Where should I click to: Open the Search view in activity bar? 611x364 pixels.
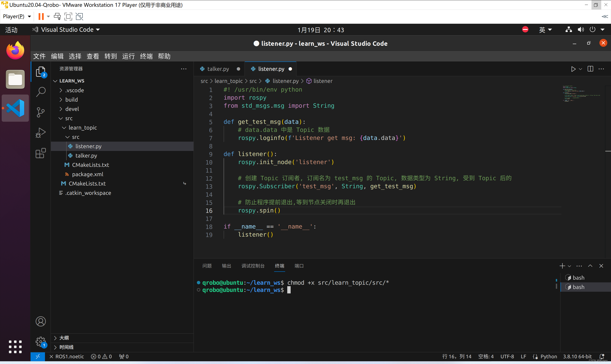41,92
